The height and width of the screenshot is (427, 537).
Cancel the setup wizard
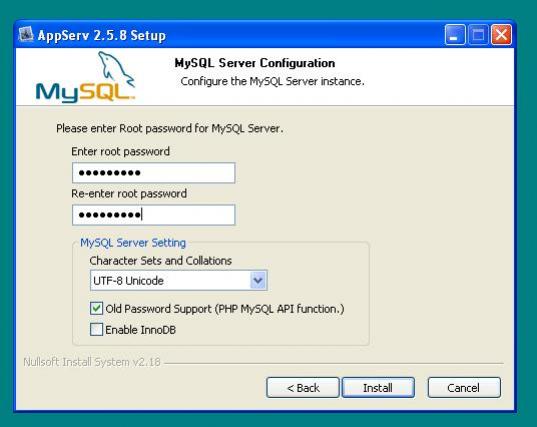pyautogui.click(x=464, y=388)
